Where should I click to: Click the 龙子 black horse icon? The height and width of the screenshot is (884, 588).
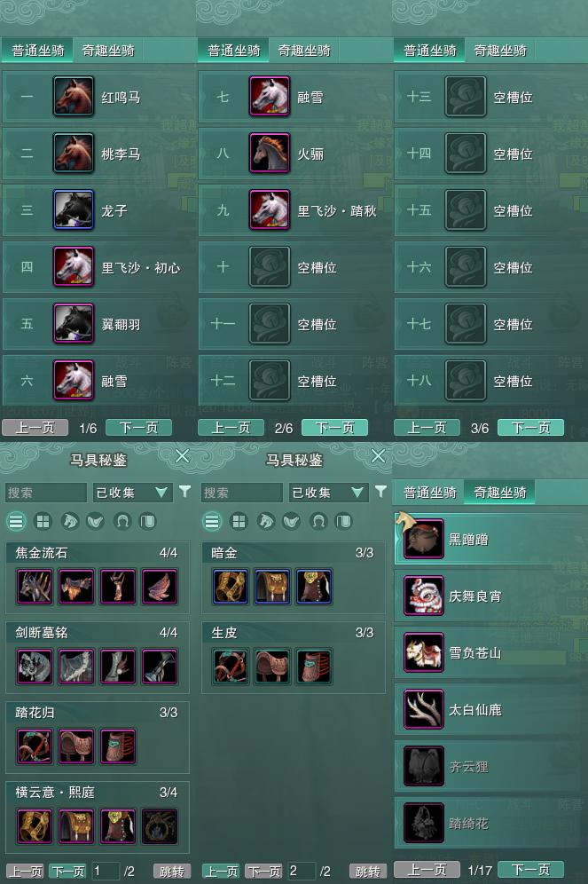[74, 209]
